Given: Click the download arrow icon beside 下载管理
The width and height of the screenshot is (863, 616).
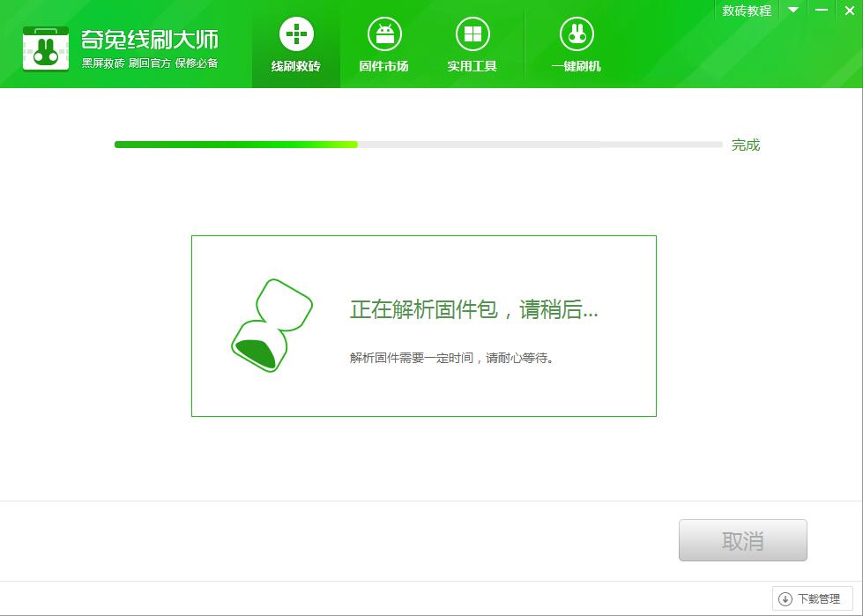Looking at the screenshot, I should (x=785, y=599).
